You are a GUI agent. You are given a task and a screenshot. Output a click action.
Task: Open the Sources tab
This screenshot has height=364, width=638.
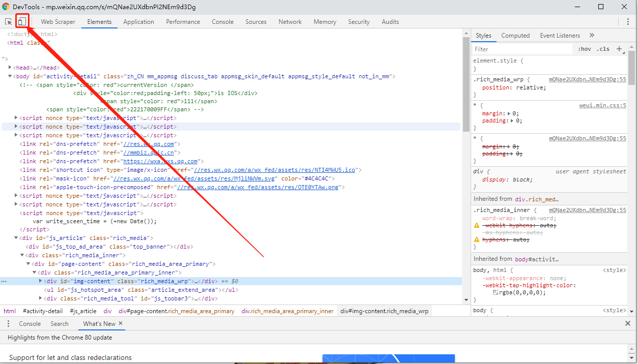point(256,22)
